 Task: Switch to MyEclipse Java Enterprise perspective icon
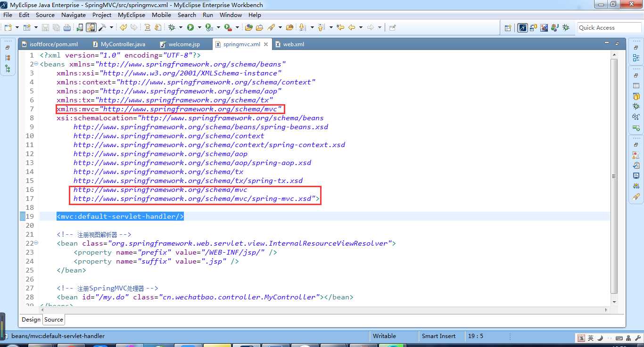pos(522,28)
